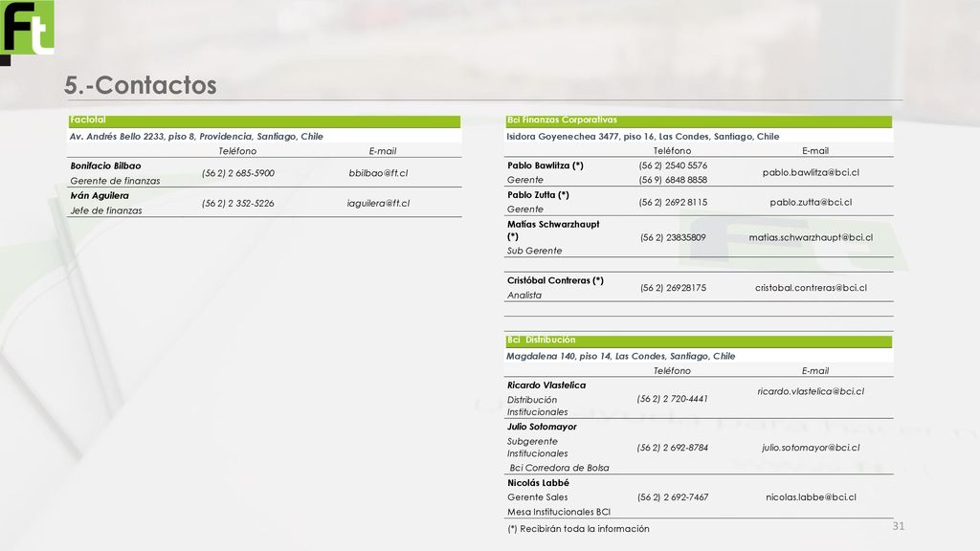Click the email iaguilera@ft.cl

(x=378, y=203)
